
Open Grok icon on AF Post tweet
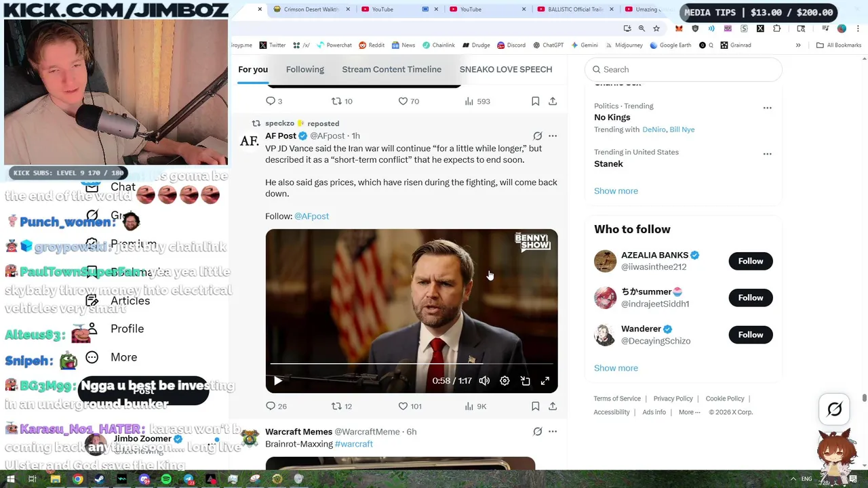(x=538, y=136)
